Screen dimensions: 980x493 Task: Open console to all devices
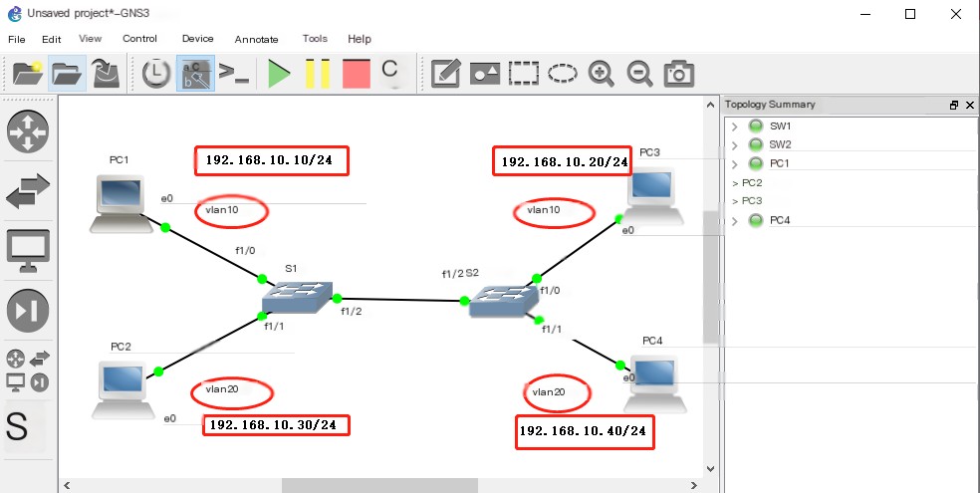click(x=234, y=74)
